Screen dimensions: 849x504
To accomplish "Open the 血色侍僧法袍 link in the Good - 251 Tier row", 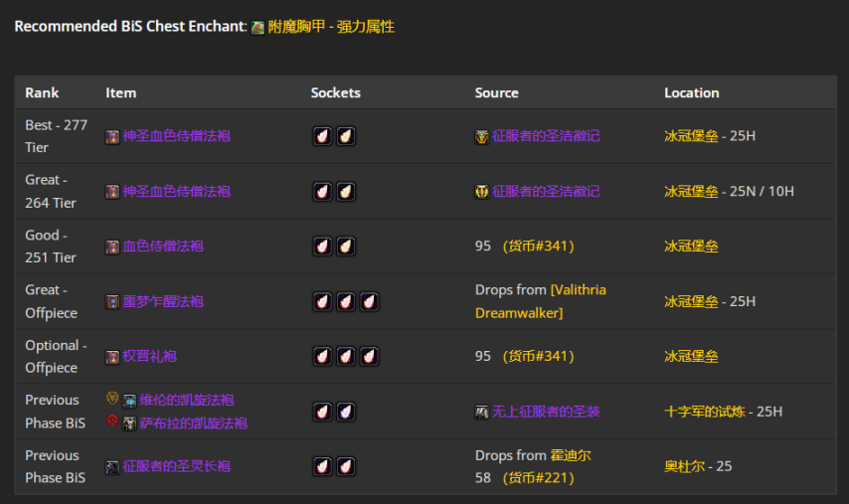I will coord(163,246).
